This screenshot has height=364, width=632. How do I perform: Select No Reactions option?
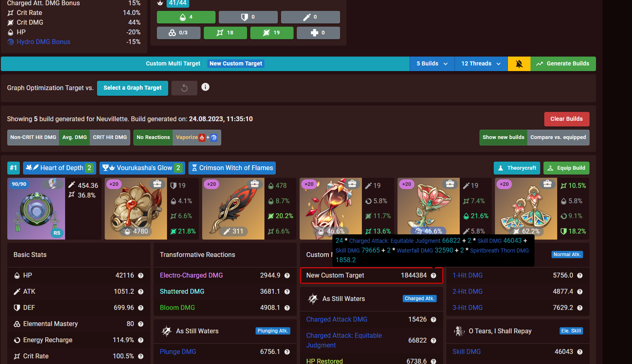[153, 137]
